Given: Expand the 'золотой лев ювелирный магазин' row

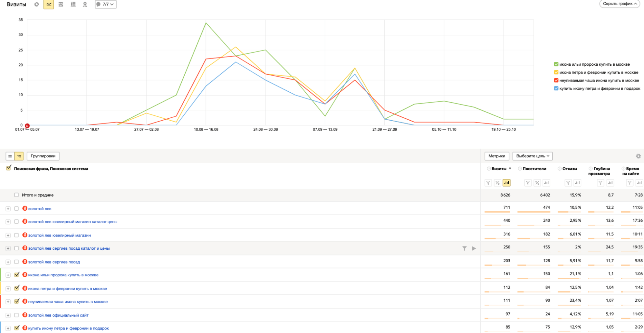Looking at the screenshot, I should tap(8, 236).
